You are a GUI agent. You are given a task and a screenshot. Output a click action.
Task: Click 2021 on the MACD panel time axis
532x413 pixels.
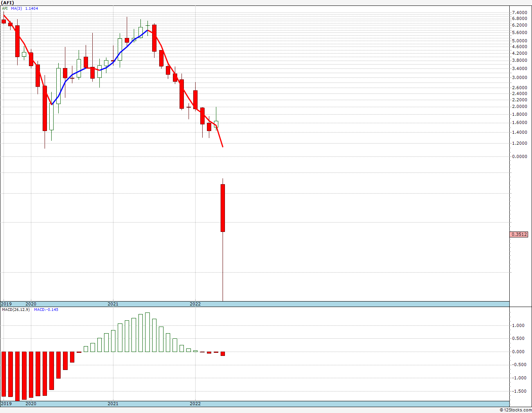click(113, 404)
